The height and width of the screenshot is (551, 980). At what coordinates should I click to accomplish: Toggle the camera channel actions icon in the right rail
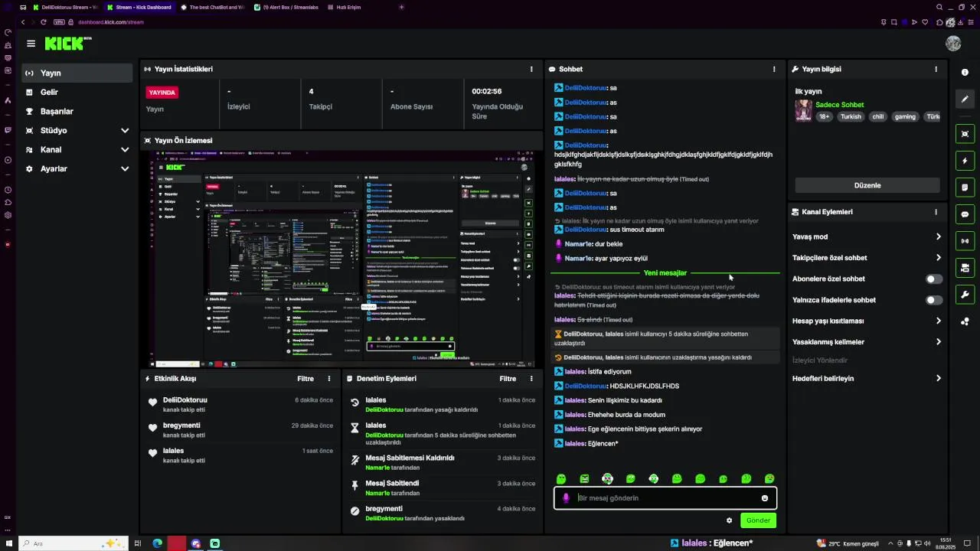(x=965, y=268)
